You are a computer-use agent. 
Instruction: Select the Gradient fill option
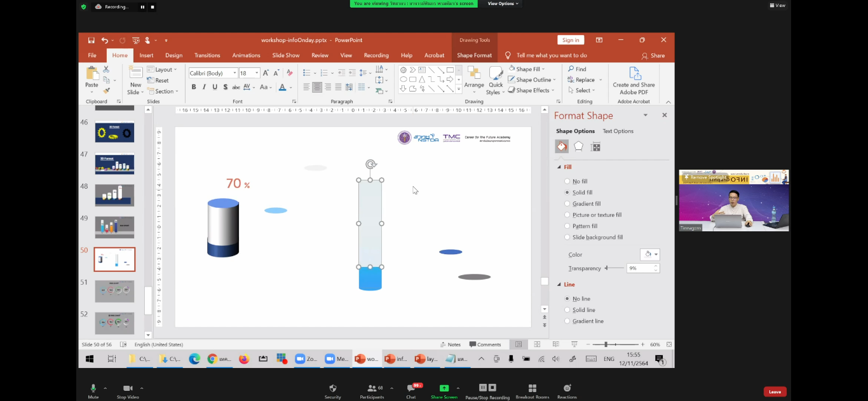coord(582,204)
